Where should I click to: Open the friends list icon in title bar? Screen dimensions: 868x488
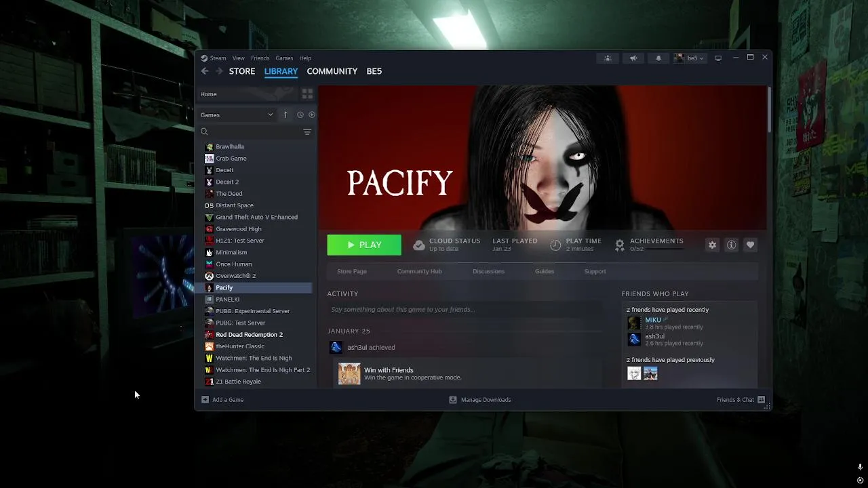608,58
